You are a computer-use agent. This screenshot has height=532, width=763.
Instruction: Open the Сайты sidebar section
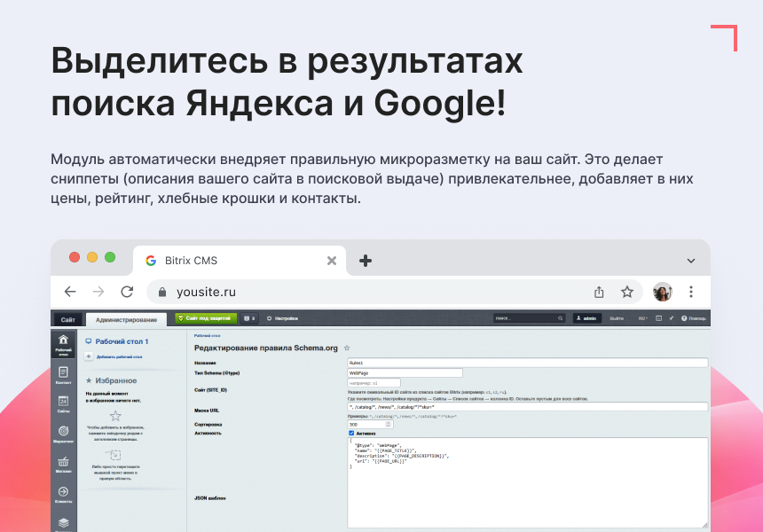(63, 404)
